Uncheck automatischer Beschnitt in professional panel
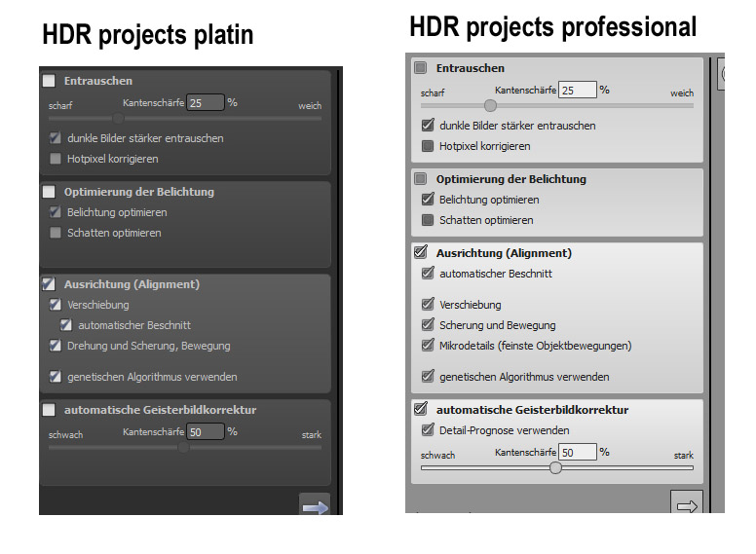This screenshot has height=554, width=756. (428, 274)
